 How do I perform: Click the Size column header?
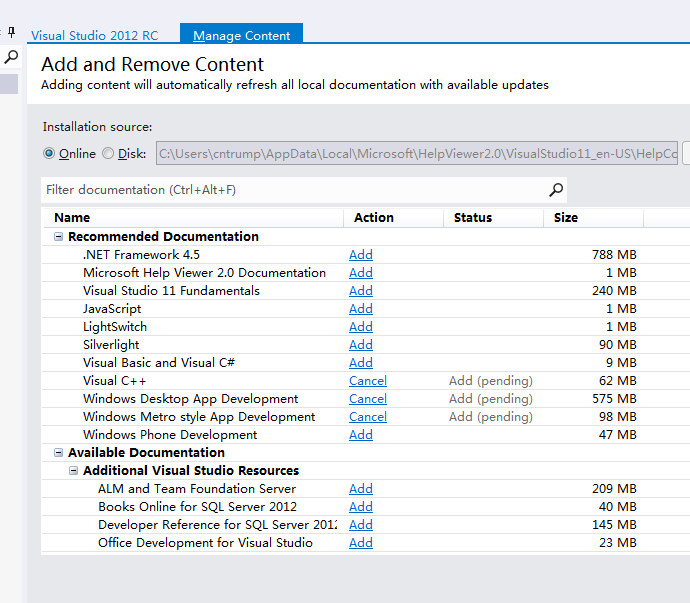click(594, 217)
